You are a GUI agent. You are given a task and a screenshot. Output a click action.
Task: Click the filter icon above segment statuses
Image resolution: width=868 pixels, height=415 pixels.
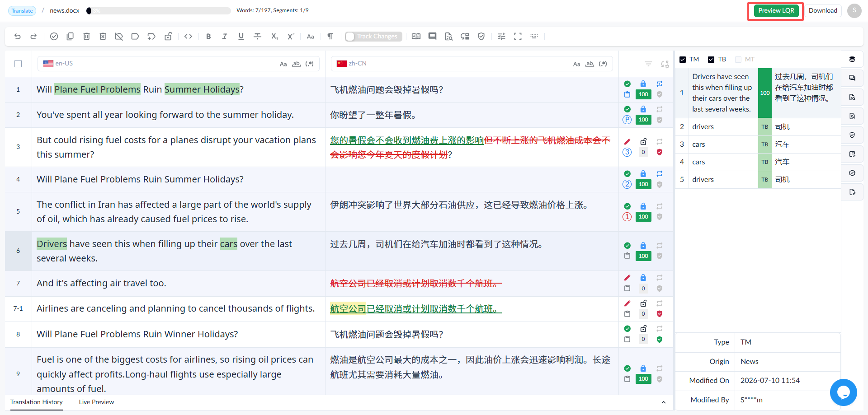(x=648, y=64)
